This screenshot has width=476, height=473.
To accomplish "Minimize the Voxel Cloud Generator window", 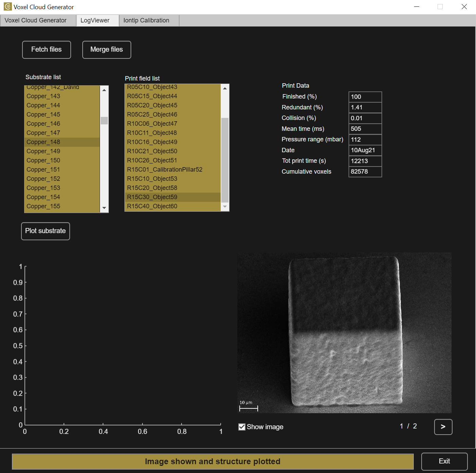I will tap(417, 7).
